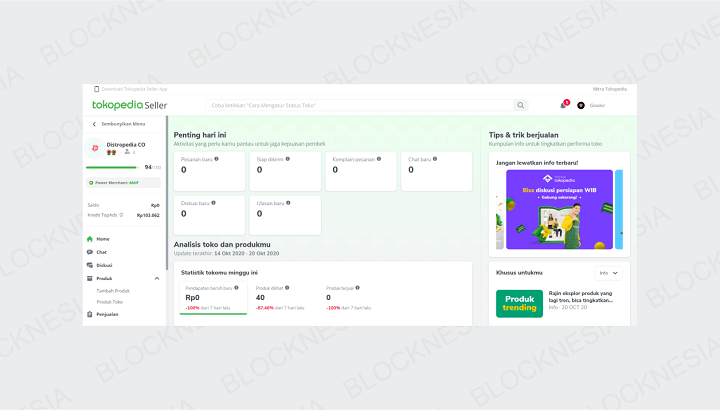Click the Chat bubble icon in sidebar
Viewport: 720px width, 410px height.
(x=90, y=252)
